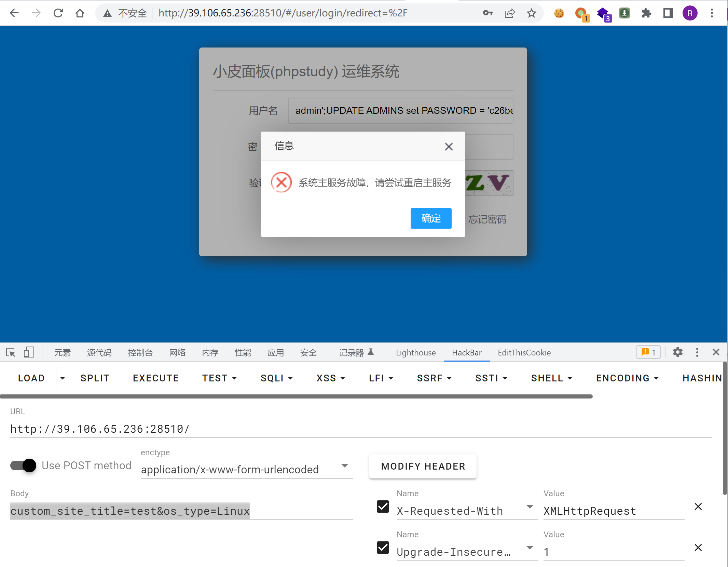The image size is (728, 567).
Task: Open the enctype combo box
Action: click(x=246, y=469)
